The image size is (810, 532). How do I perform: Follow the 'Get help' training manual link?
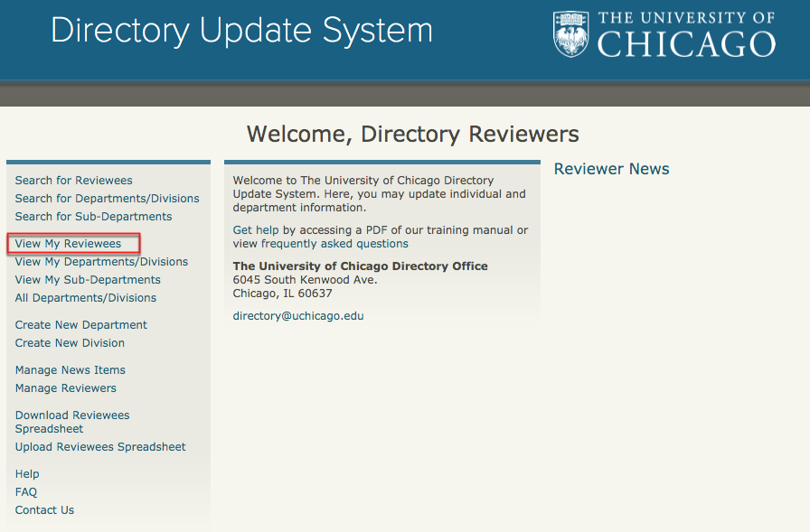(x=256, y=230)
